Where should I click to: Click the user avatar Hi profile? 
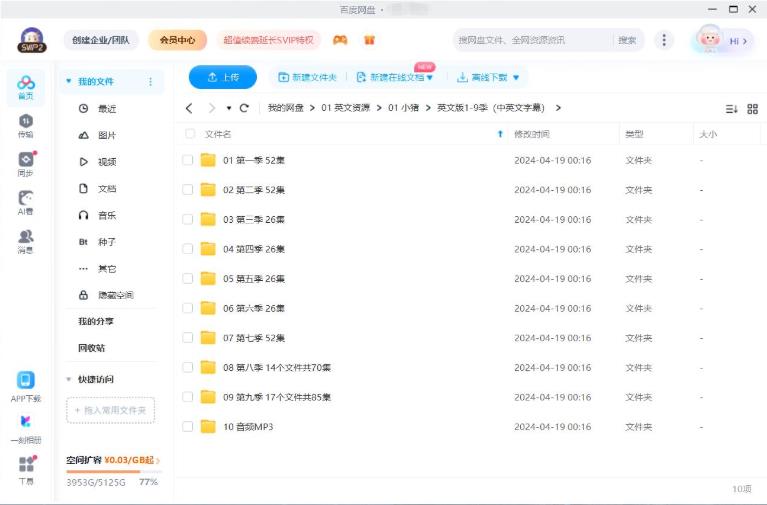click(x=722, y=40)
